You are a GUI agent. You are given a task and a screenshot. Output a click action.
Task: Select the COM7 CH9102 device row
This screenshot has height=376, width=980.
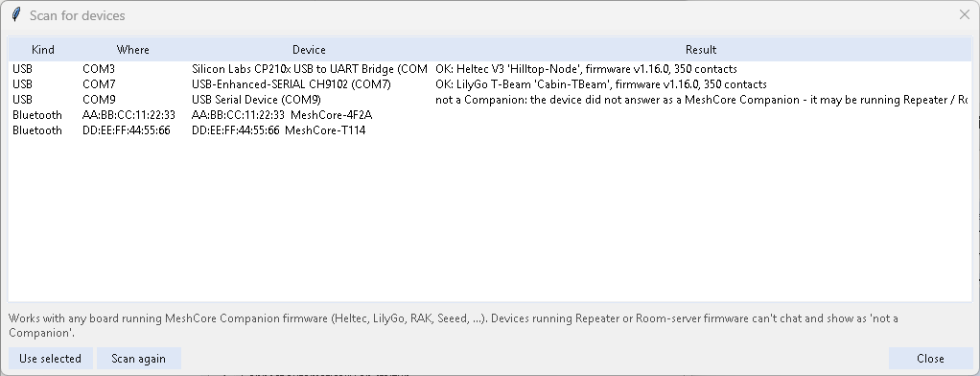coord(490,83)
